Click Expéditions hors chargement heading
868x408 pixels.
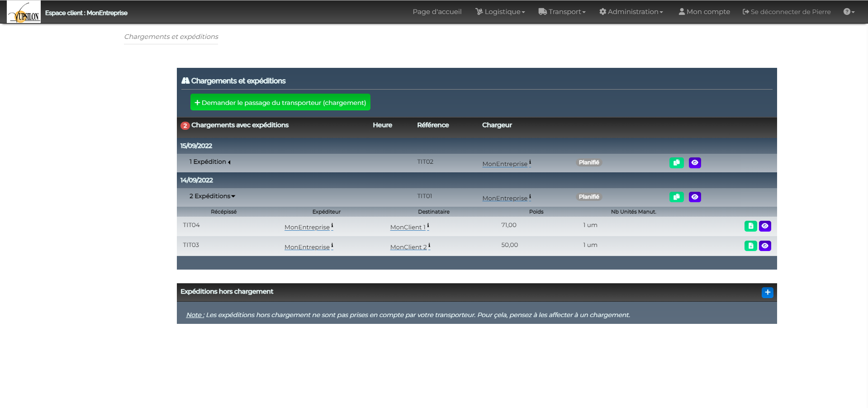227,291
